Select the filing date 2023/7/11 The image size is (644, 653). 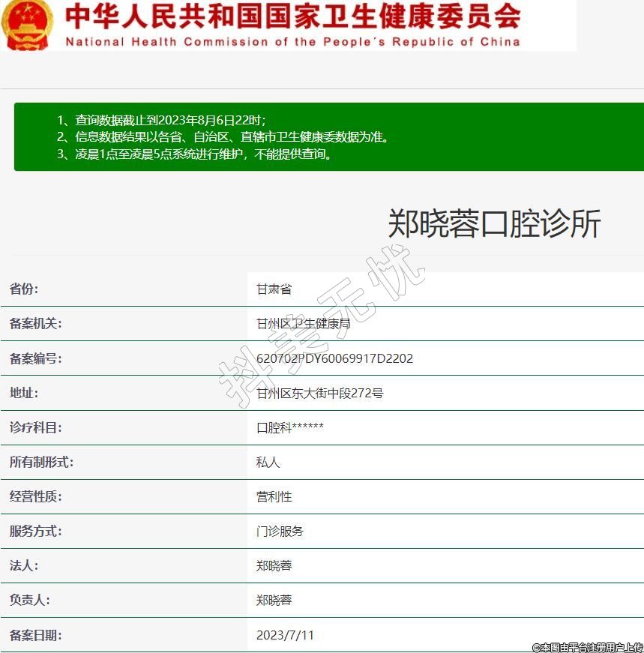pos(285,635)
